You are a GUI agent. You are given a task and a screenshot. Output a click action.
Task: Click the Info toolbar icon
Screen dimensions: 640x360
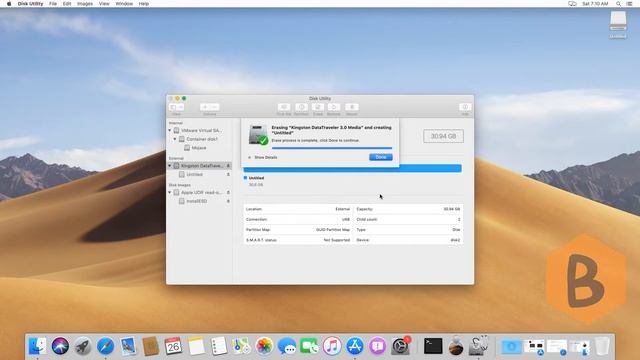465,107
